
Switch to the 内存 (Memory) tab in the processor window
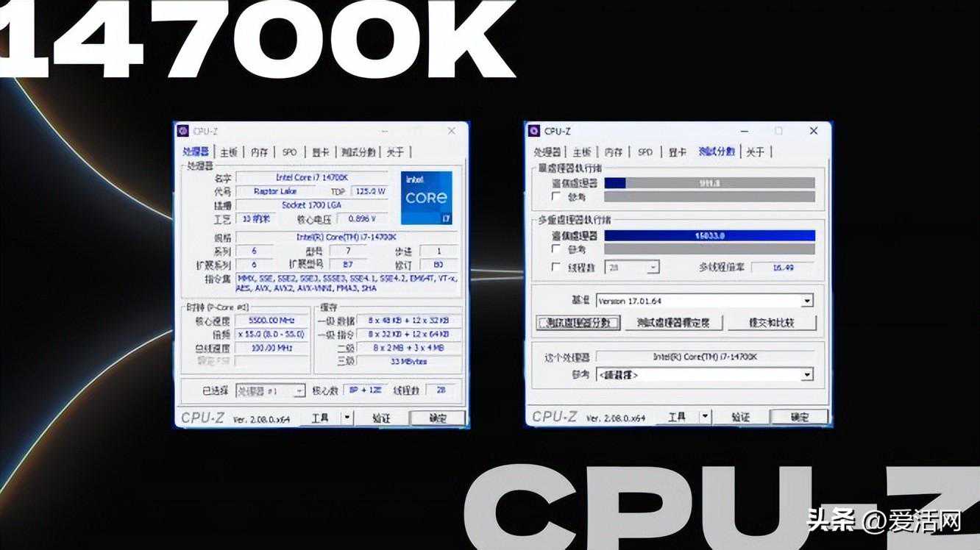(x=259, y=152)
